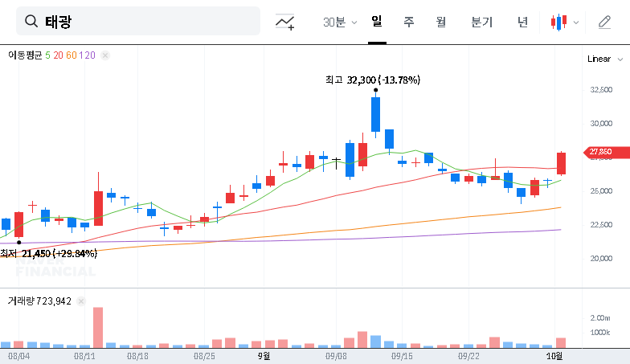The width and height of the screenshot is (630, 364).
Task: Click the 120-day moving average color label
Action: pyautogui.click(x=88, y=55)
